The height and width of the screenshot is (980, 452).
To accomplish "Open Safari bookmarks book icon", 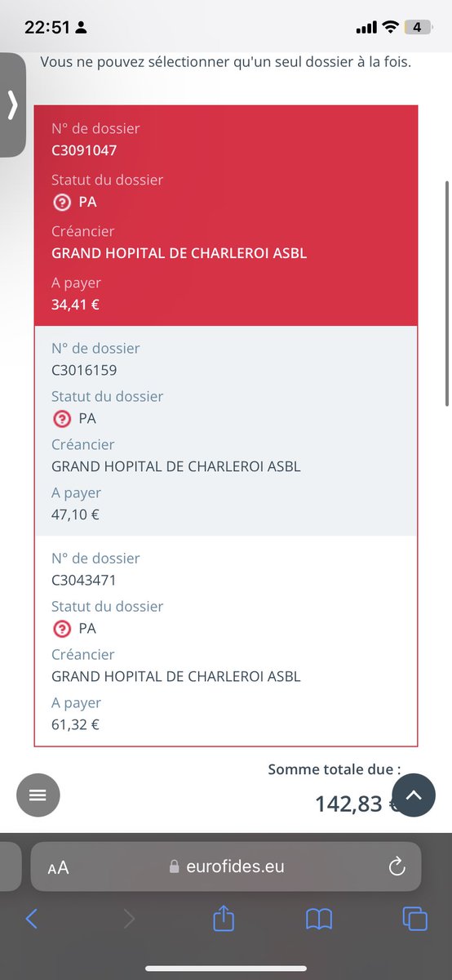I will click(x=319, y=920).
